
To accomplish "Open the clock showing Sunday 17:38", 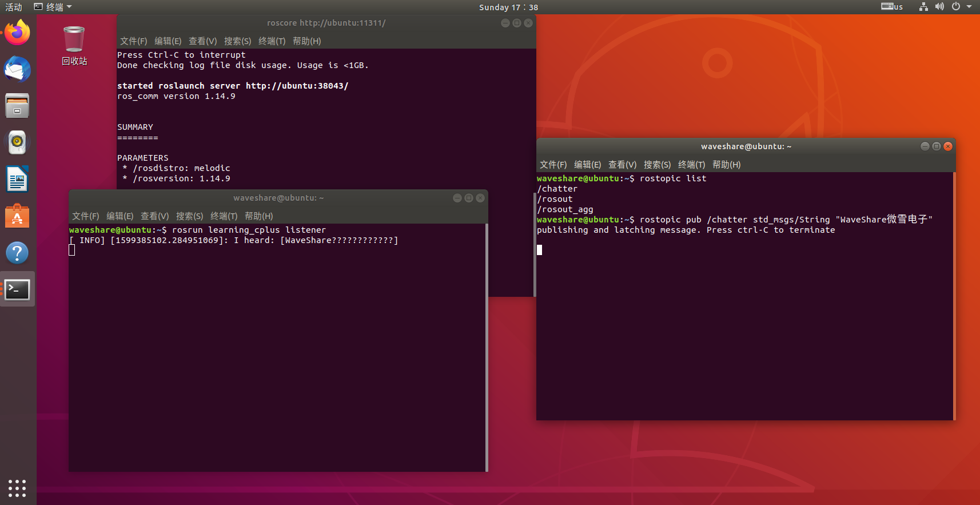I will pos(508,7).
